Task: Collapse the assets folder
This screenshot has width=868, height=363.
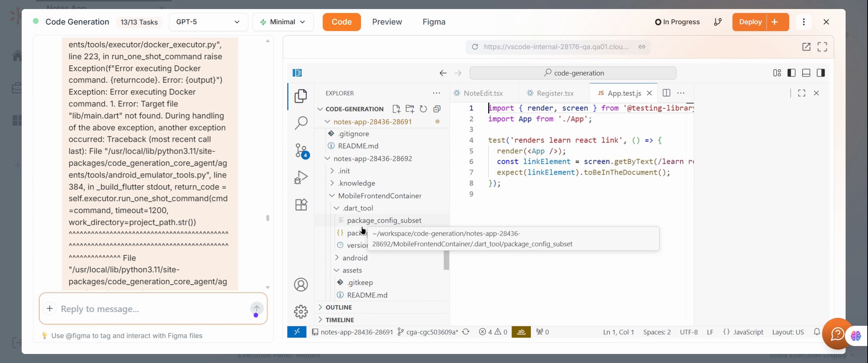Action: coord(336,270)
